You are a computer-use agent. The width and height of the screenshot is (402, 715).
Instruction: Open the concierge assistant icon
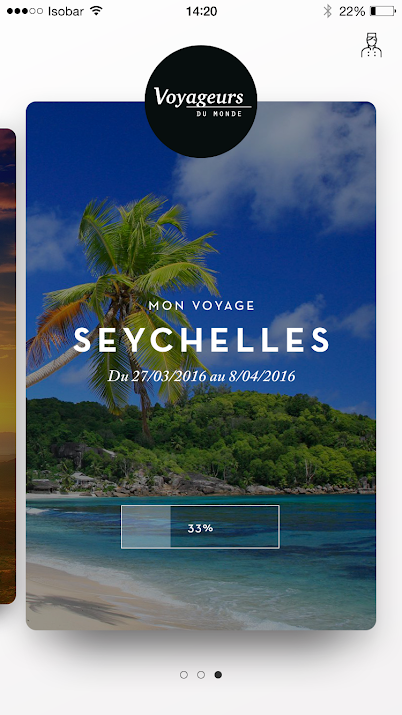[x=371, y=45]
